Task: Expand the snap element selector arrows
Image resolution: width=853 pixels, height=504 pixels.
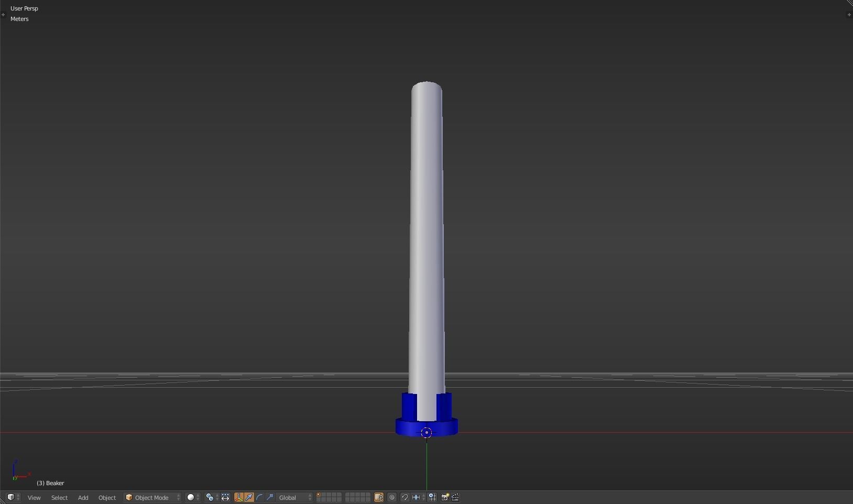Action: [424, 497]
